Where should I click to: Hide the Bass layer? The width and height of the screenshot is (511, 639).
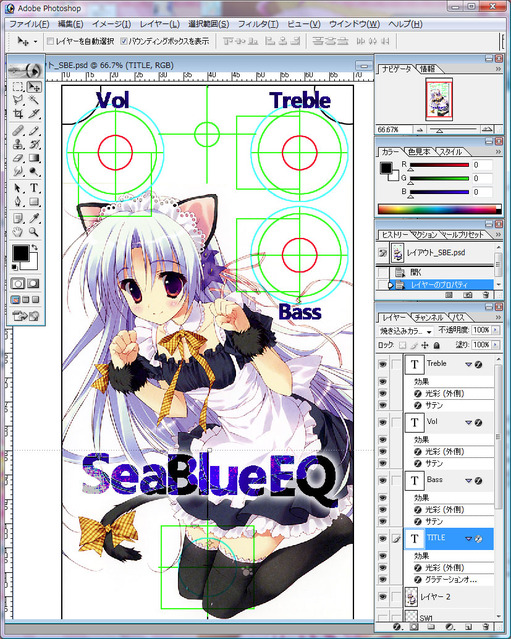click(x=382, y=480)
